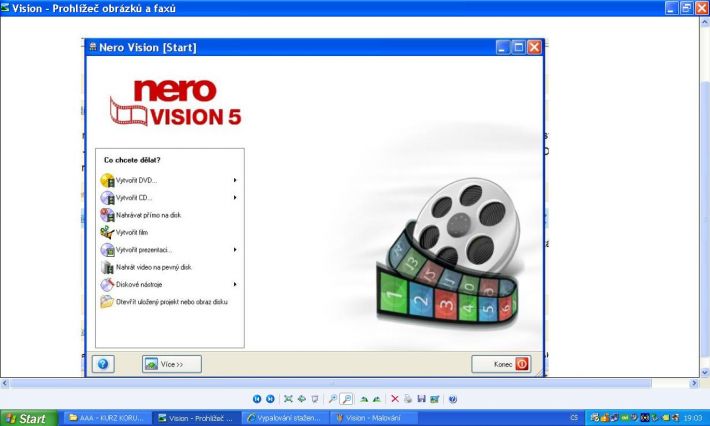
Task: Print the image via printer icon
Action: pyautogui.click(x=408, y=399)
